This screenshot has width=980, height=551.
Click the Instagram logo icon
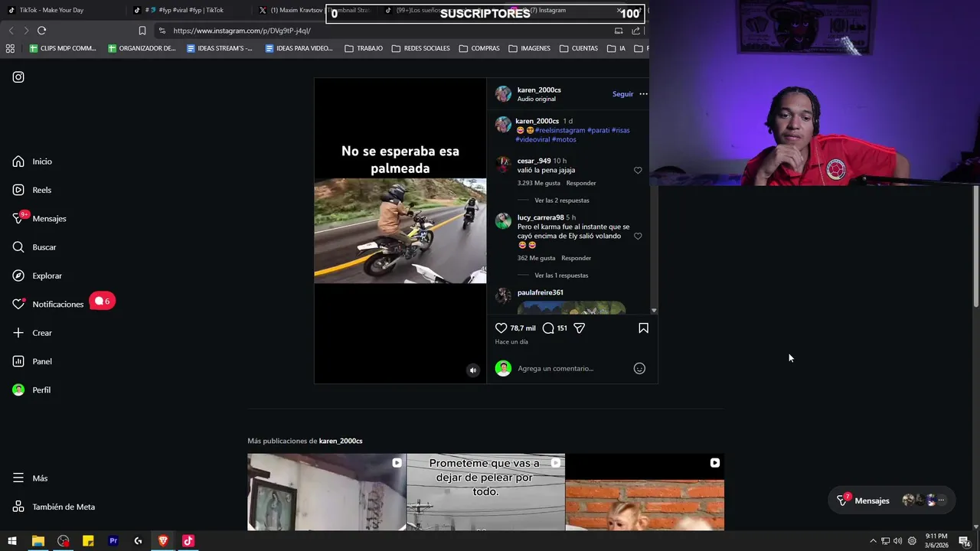pyautogui.click(x=18, y=77)
